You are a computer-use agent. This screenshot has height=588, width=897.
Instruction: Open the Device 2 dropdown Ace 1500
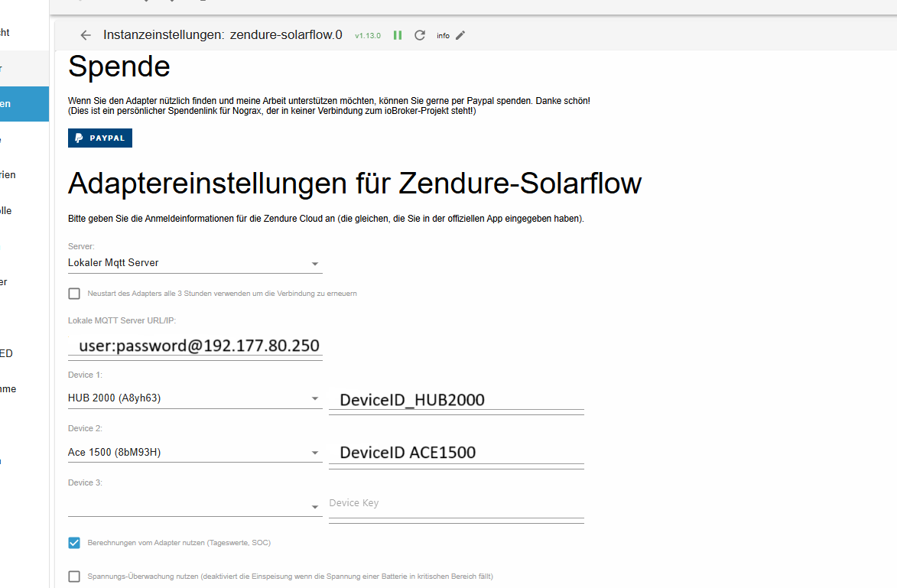tap(195, 453)
